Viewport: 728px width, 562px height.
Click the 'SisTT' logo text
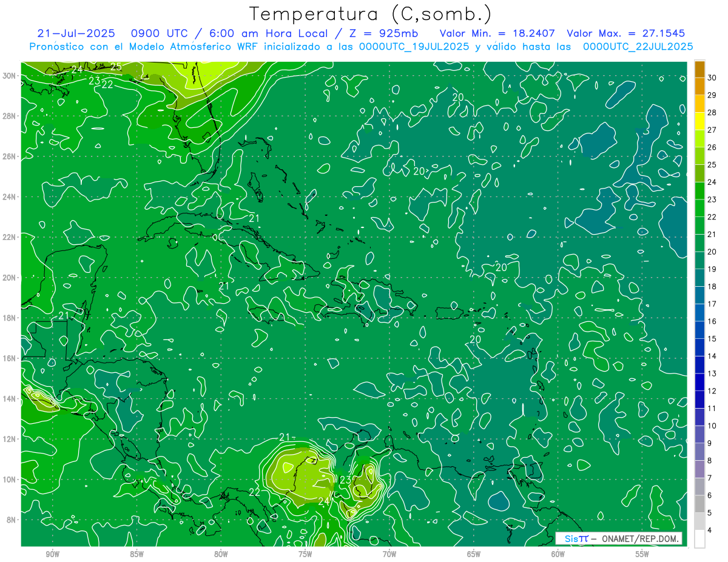[576, 538]
